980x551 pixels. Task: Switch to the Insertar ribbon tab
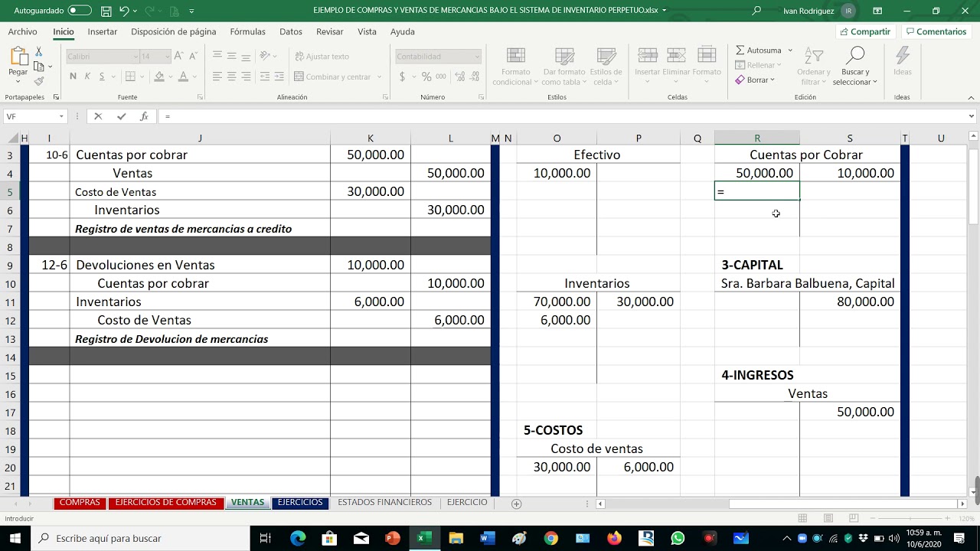pyautogui.click(x=103, y=31)
